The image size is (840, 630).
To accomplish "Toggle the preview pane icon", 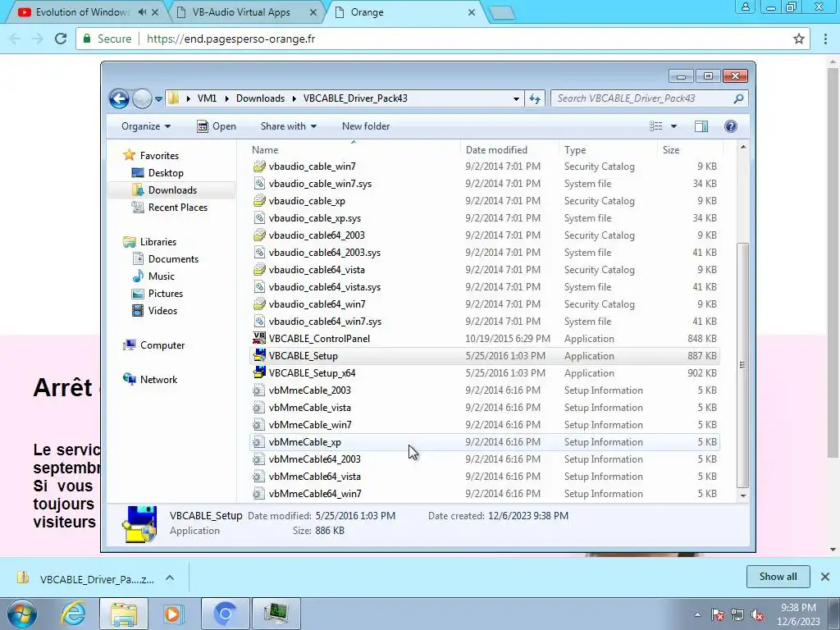I will (701, 126).
